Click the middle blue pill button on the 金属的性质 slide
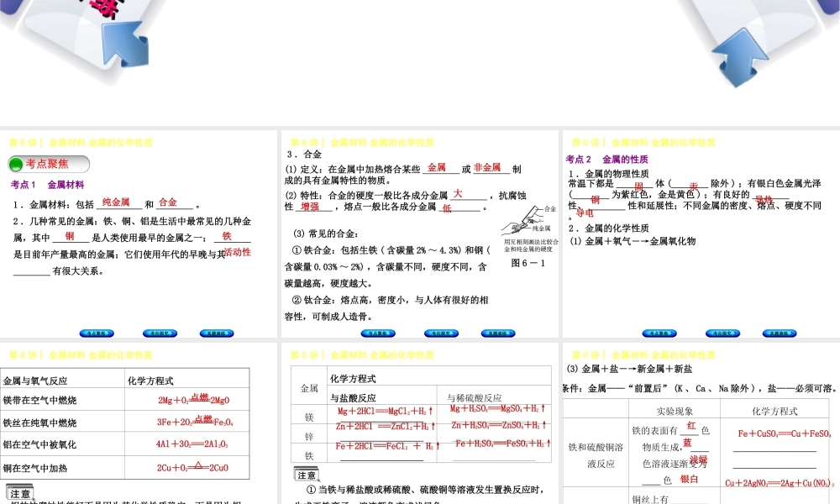The image size is (840, 504). pyautogui.click(x=722, y=333)
